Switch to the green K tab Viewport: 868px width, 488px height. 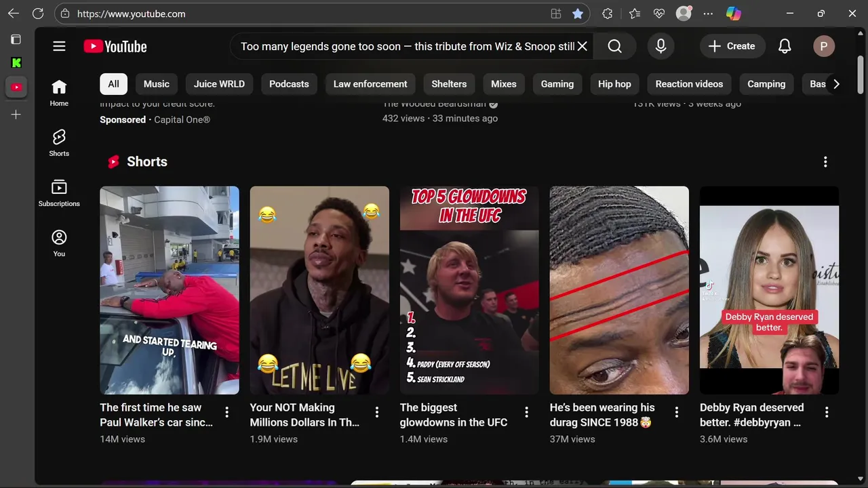pyautogui.click(x=16, y=63)
